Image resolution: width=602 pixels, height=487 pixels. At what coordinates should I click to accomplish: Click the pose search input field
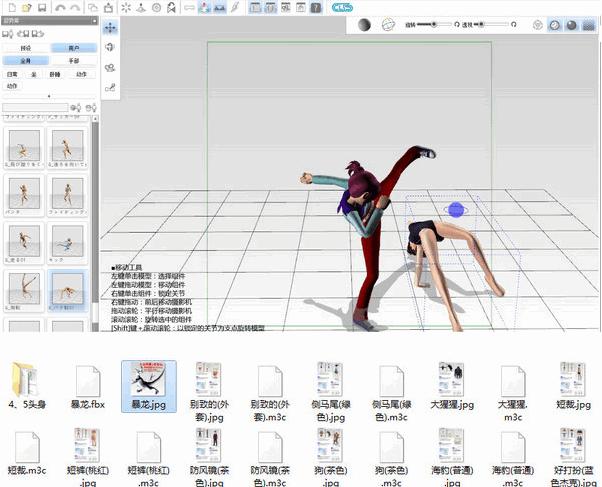coord(35,108)
